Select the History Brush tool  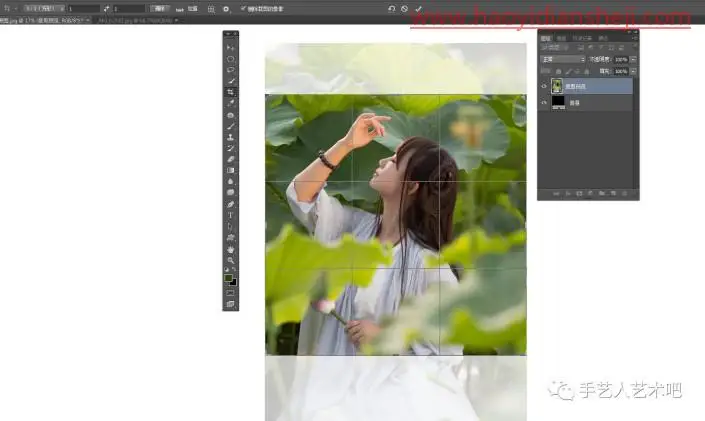[231, 148]
